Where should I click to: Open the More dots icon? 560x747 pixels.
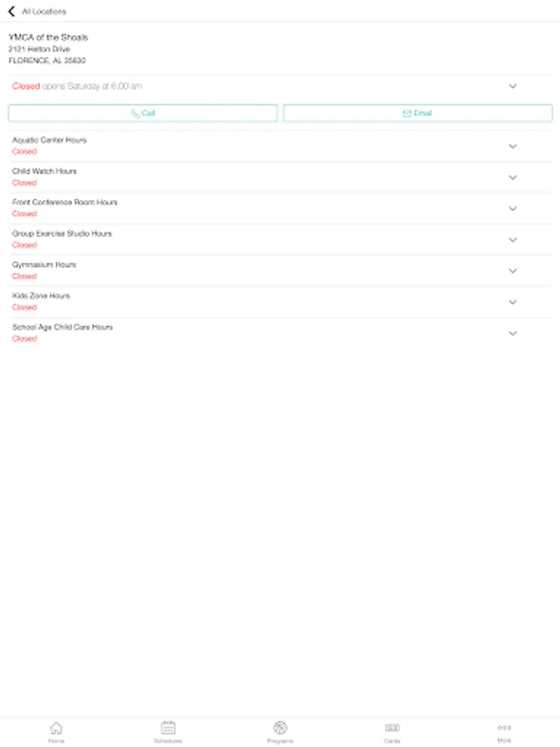pos(504,727)
